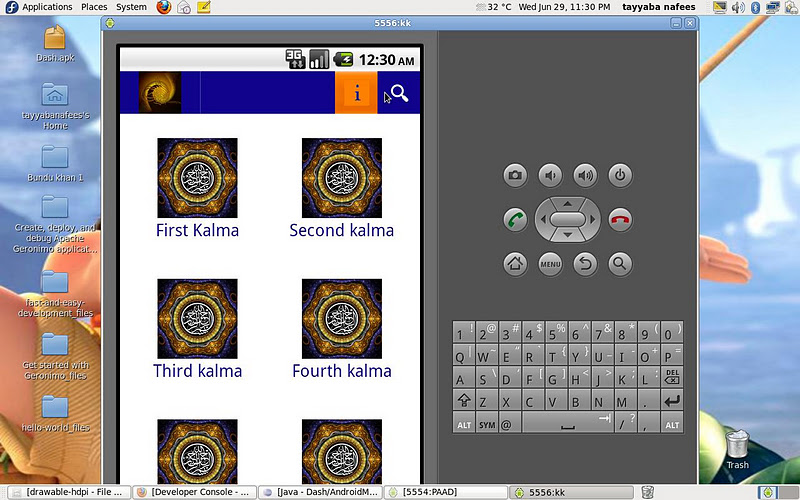This screenshot has height=500, width=800.
Task: Click the shift arrow key on emulator keyboard
Action: (x=464, y=399)
